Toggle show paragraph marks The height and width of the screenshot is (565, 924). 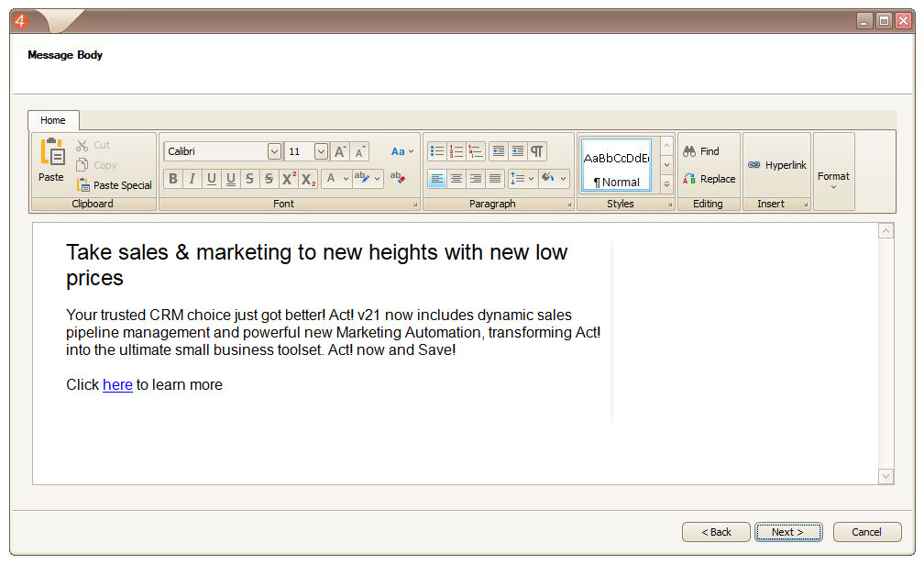tap(537, 151)
